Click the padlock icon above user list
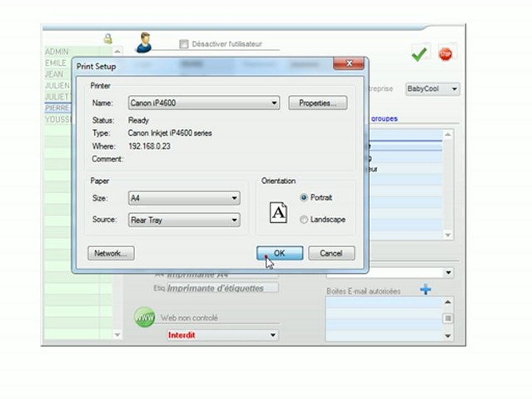532x399 pixels. click(x=108, y=39)
